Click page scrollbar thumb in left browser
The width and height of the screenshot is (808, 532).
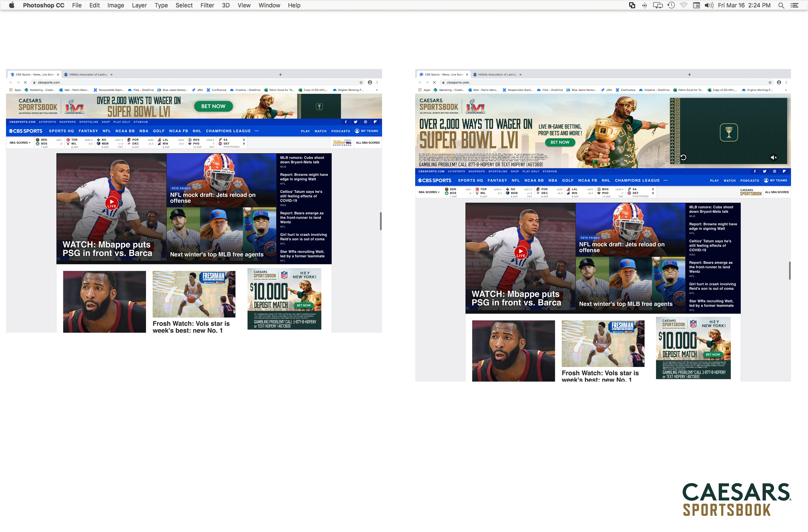point(381,221)
